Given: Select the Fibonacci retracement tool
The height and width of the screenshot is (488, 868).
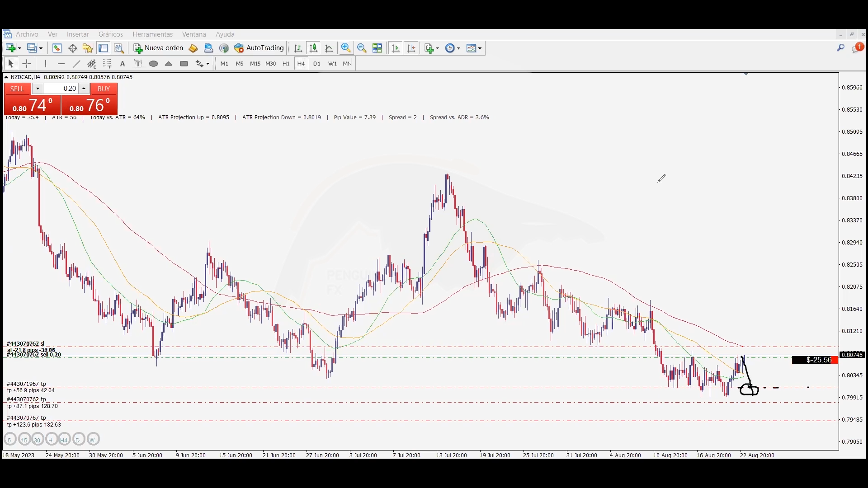Looking at the screenshot, I should (107, 64).
